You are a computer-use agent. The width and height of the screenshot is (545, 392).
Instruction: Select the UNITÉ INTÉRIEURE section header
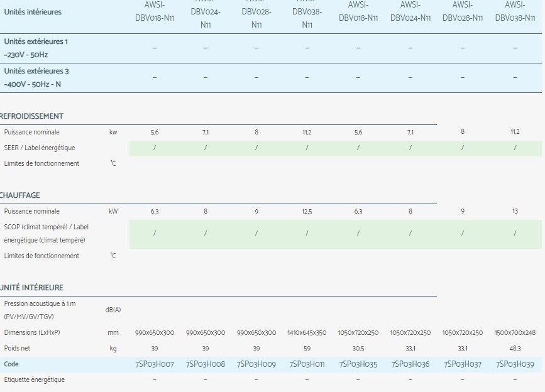pos(31,288)
